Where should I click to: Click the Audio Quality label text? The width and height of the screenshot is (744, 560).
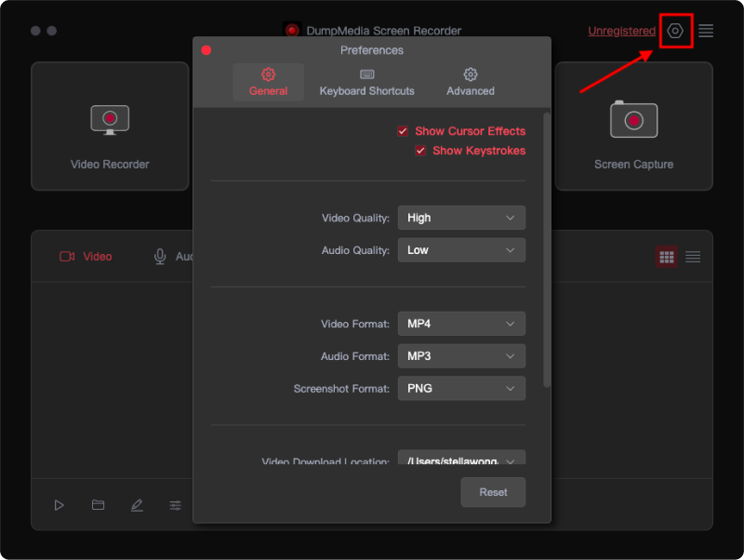coord(355,250)
